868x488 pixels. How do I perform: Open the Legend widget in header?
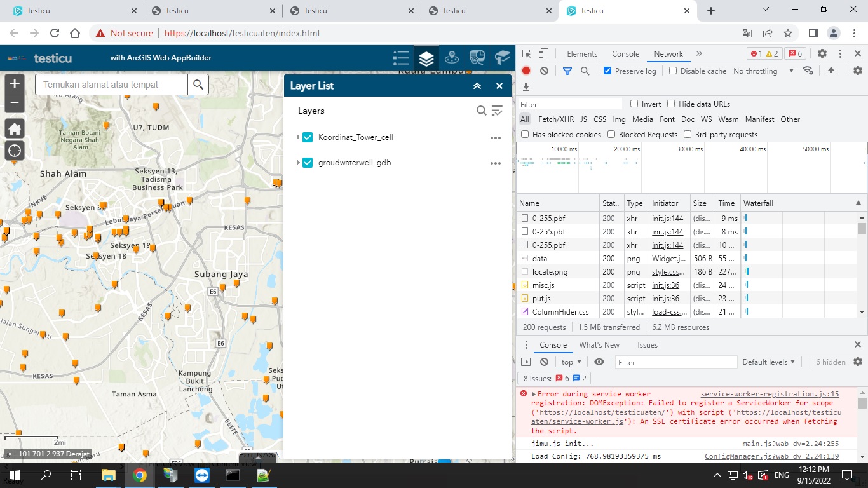tap(401, 58)
